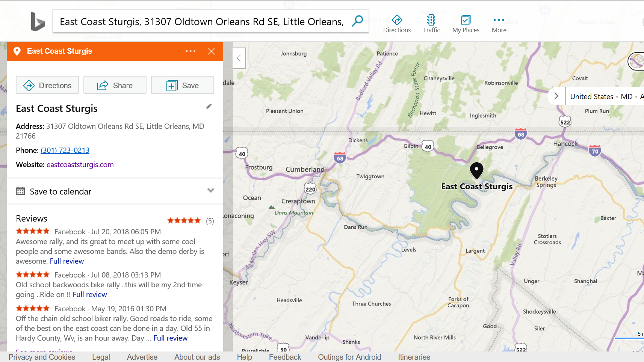Click the search magnifier icon
644x362 pixels.
click(357, 21)
